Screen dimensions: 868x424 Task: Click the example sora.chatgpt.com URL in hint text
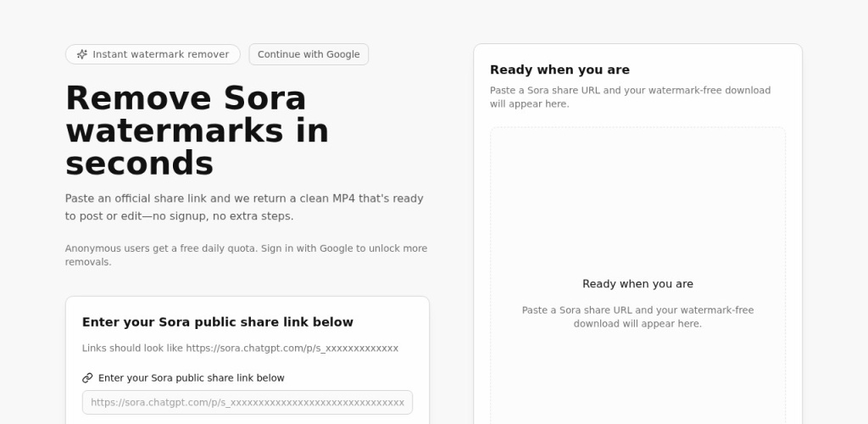[292, 349]
